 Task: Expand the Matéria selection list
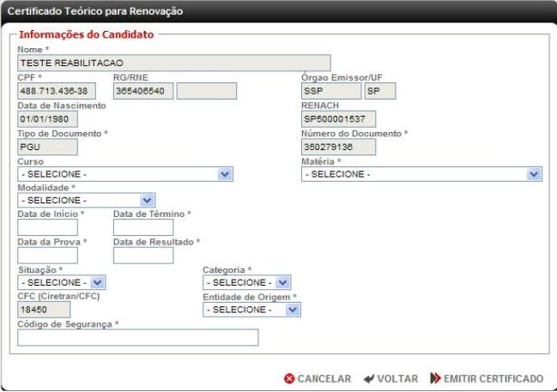(x=421, y=174)
